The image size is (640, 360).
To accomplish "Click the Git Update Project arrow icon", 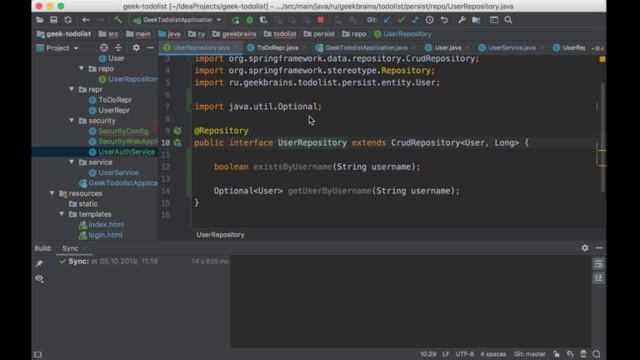I will [x=387, y=20].
